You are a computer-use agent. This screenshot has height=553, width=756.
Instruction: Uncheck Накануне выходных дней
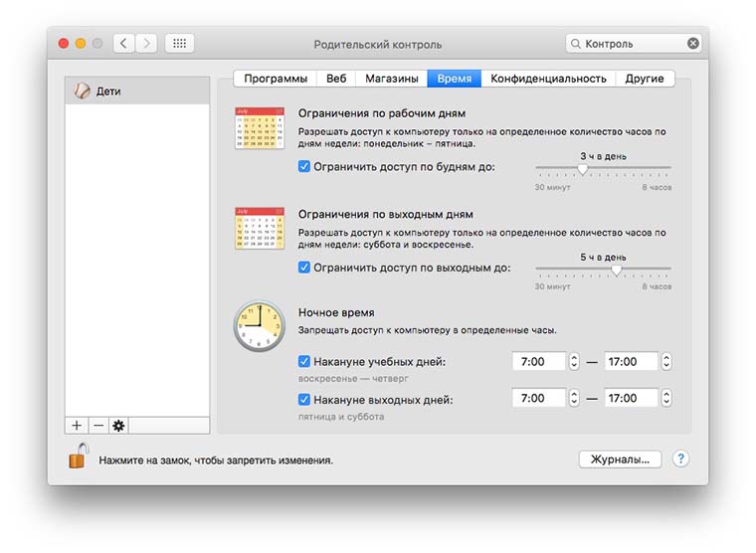303,399
